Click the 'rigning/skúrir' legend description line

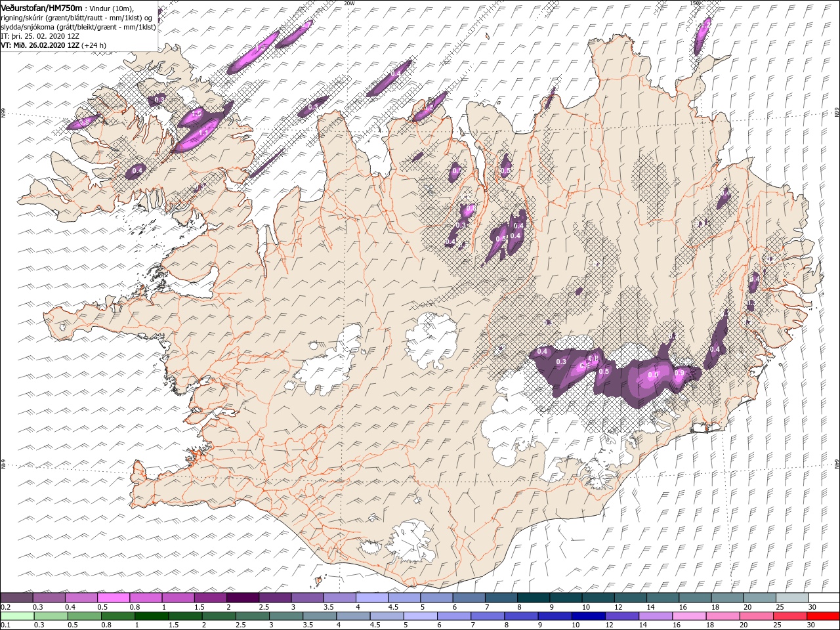point(77,17)
